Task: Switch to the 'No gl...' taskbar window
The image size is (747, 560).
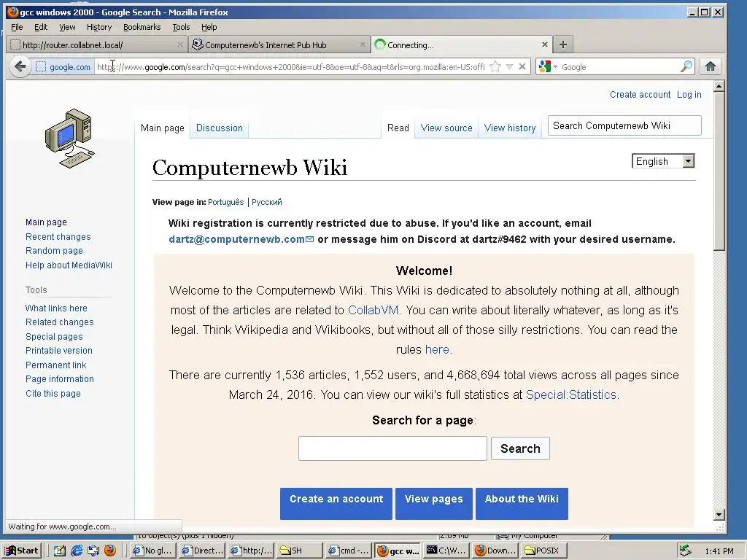Action: [x=152, y=551]
